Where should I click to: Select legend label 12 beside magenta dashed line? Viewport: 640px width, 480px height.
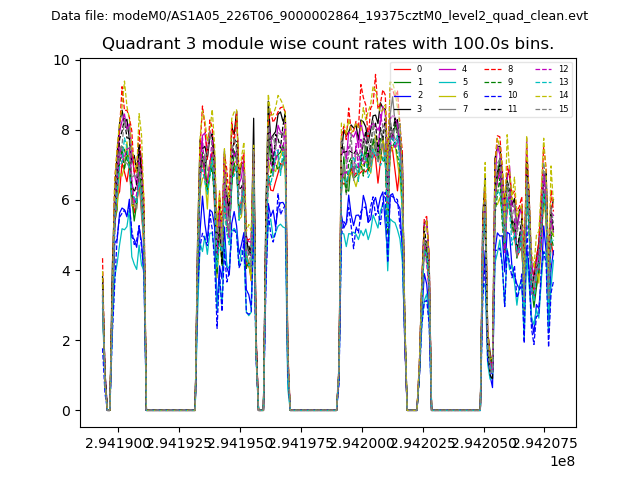point(563,69)
